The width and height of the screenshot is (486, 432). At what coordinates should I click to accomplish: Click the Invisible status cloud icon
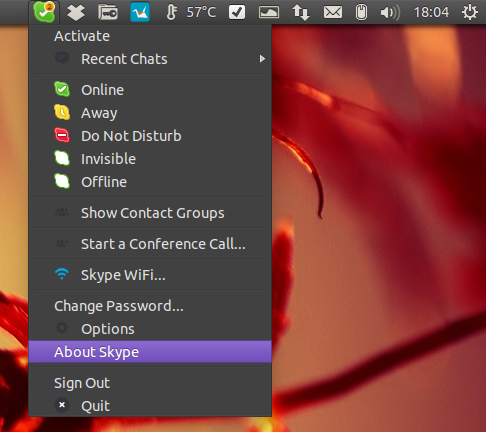point(62,158)
